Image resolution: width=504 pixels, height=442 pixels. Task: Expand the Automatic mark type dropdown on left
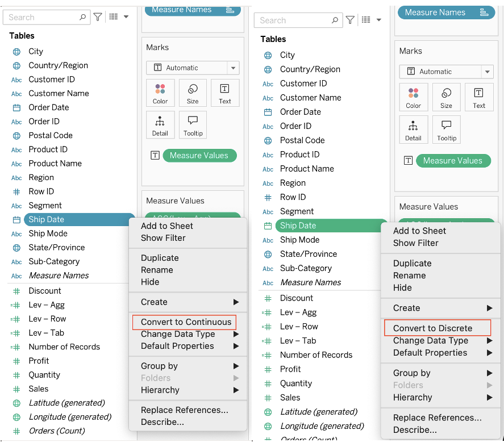(234, 68)
